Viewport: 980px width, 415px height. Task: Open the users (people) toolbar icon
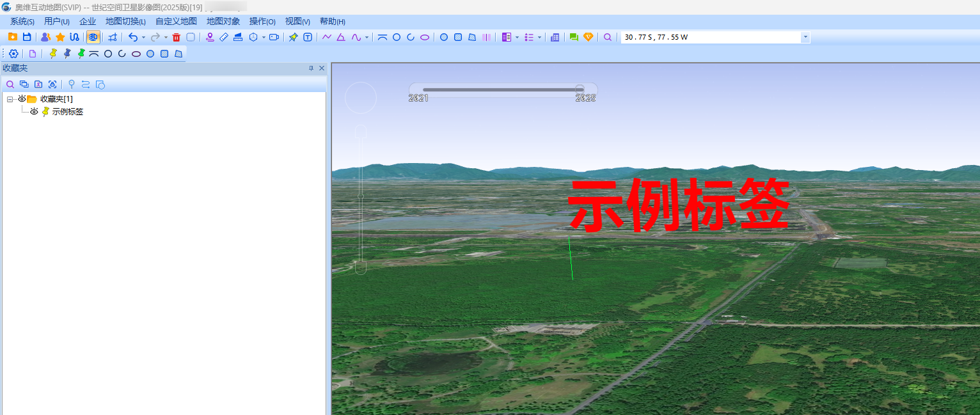[45, 37]
